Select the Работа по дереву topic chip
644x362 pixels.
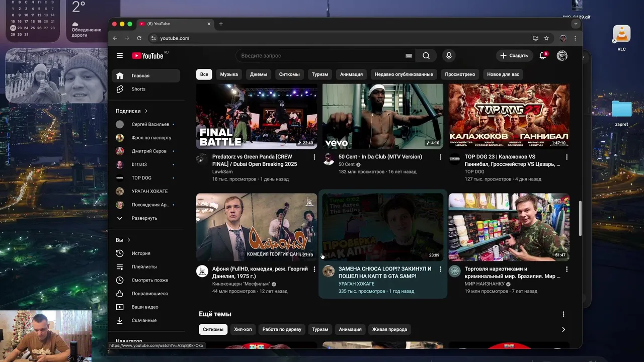click(x=282, y=330)
